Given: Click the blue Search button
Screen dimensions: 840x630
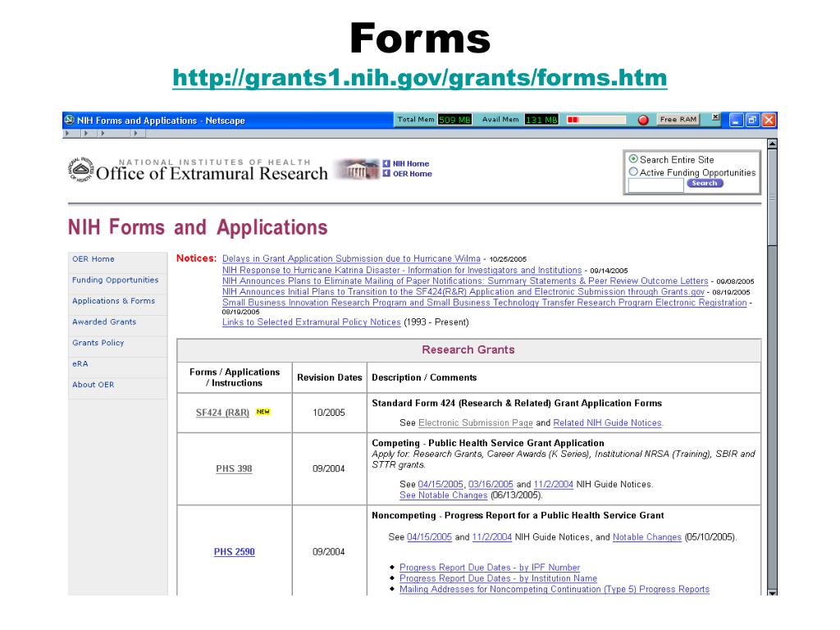Looking at the screenshot, I should (705, 183).
